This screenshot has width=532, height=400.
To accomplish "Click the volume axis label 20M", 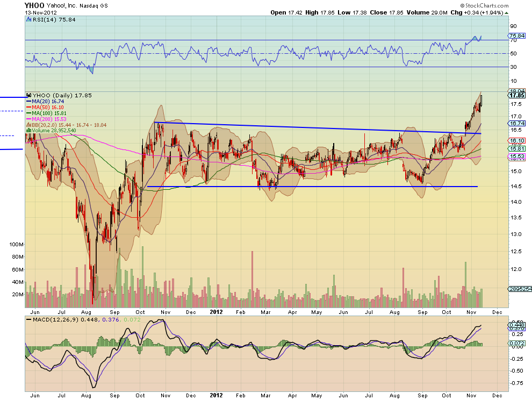I will click(x=18, y=295).
